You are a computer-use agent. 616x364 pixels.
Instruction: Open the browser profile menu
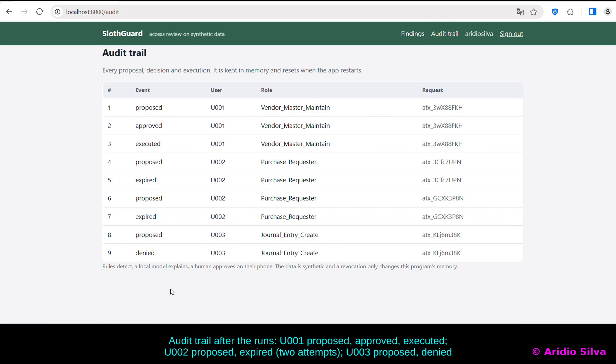click(607, 12)
